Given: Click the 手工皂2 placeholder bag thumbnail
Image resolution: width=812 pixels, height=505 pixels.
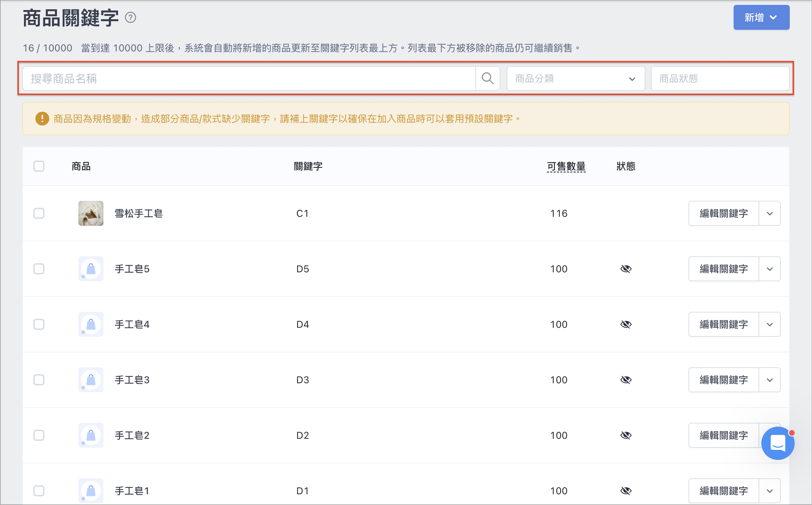Looking at the screenshot, I should pyautogui.click(x=91, y=435).
